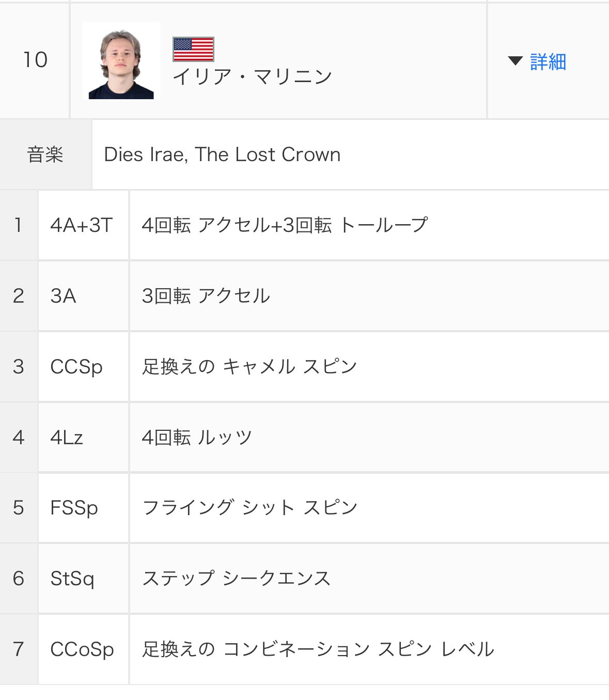This screenshot has width=609, height=700.
Task: Select the 3A element code
Action: [x=64, y=296]
